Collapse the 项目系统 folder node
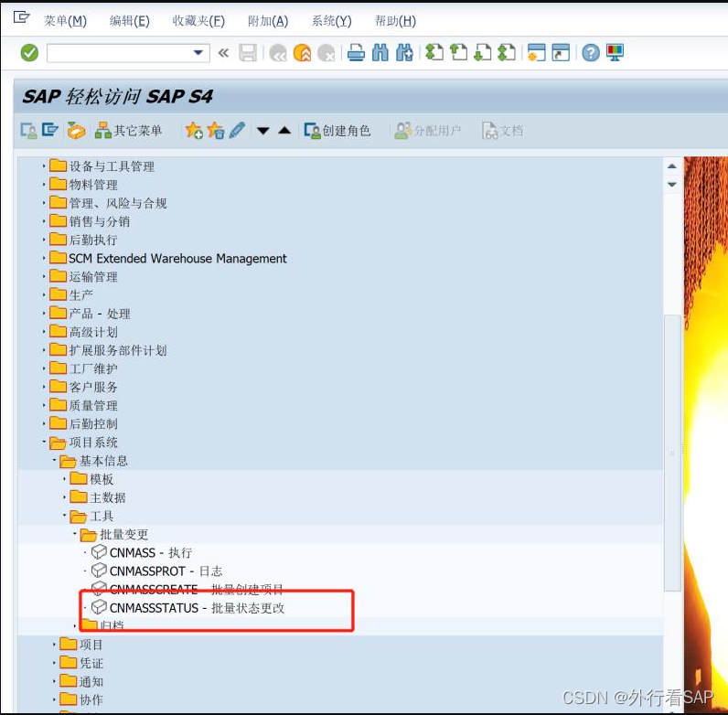 pos(44,442)
